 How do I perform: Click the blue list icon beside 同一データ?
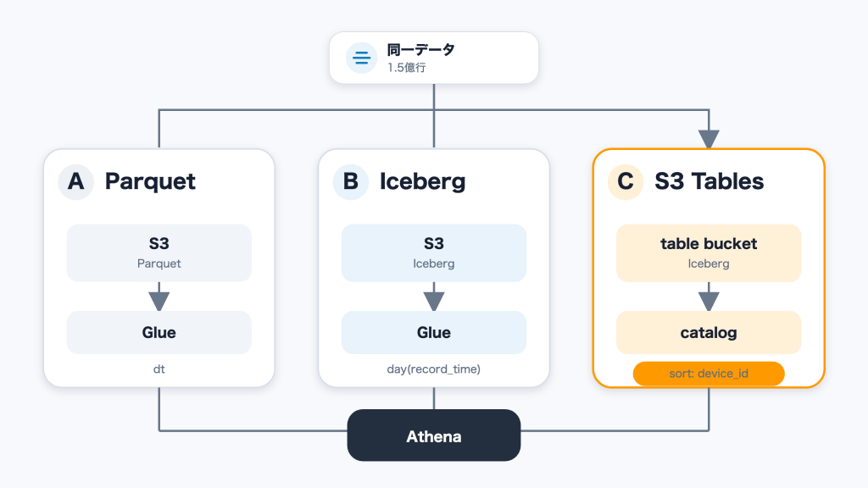pyautogui.click(x=361, y=58)
